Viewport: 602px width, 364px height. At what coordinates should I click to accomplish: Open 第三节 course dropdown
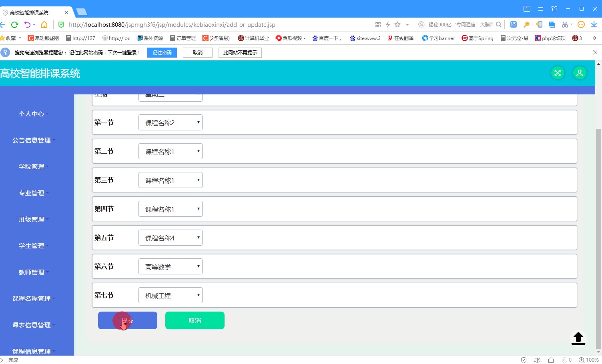click(x=171, y=180)
